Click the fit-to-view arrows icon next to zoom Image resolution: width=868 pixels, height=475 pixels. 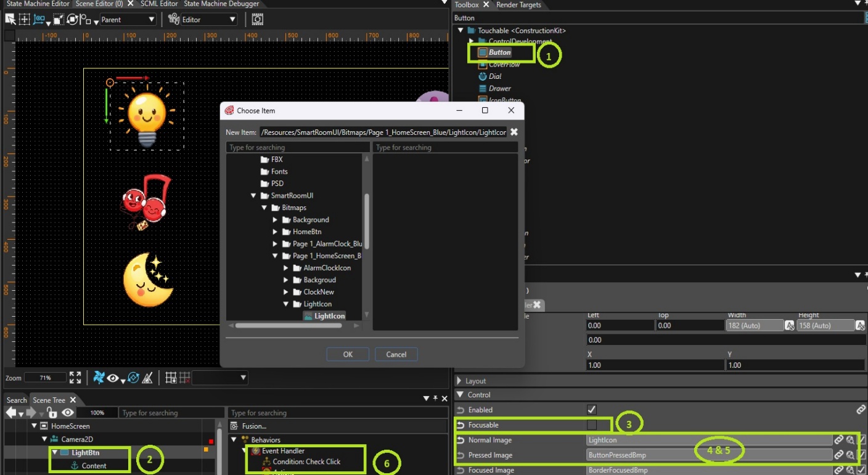[75, 378]
